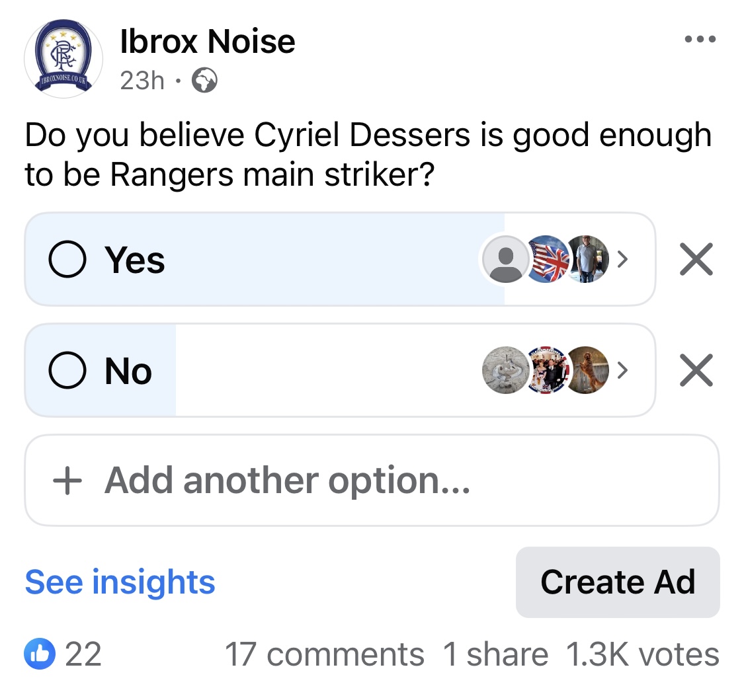Click See insights link
The image size is (744, 700).
click(120, 582)
